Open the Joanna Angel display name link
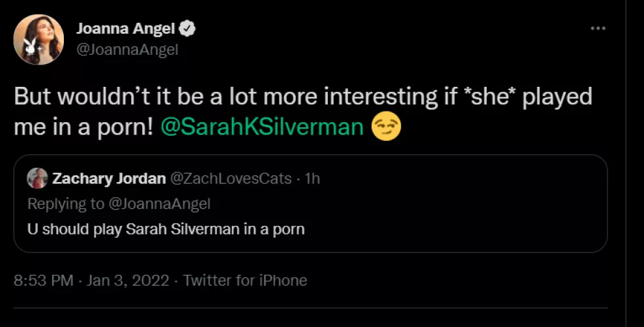 tap(126, 29)
